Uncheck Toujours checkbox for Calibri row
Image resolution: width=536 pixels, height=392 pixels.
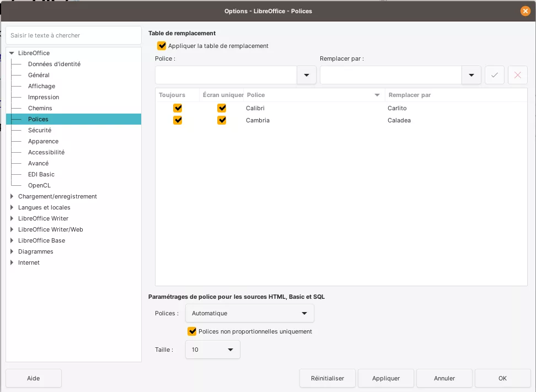click(178, 108)
